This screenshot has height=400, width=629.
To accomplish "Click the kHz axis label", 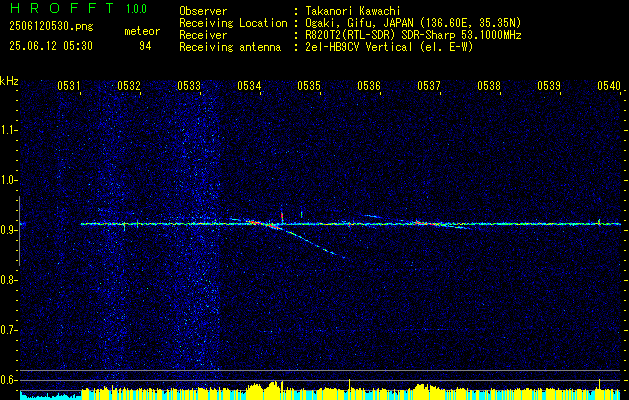I will (x=9, y=81).
